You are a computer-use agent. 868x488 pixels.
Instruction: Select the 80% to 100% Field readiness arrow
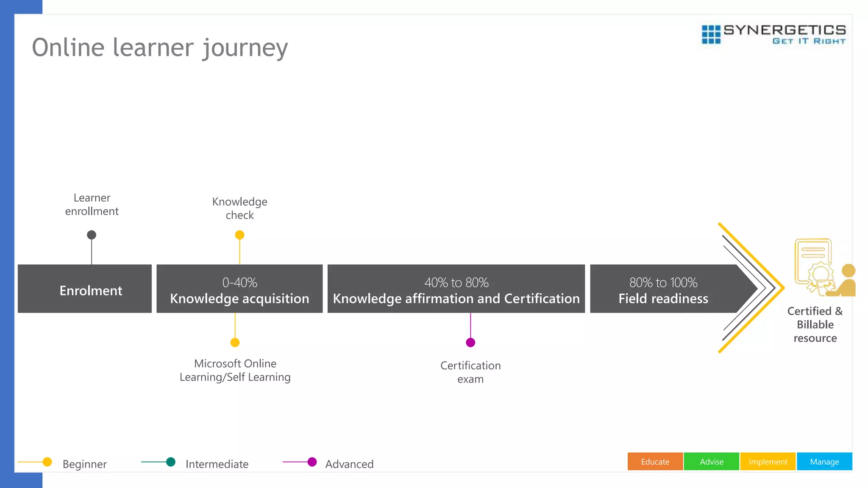pyautogui.click(x=674, y=289)
